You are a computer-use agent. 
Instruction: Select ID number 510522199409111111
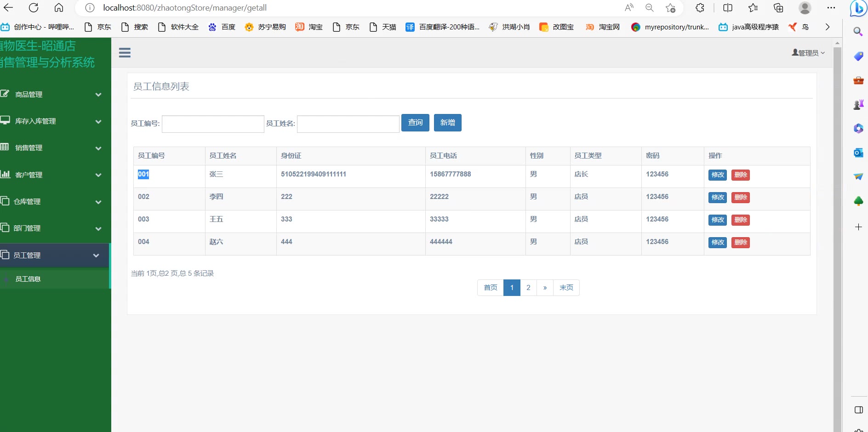click(314, 174)
